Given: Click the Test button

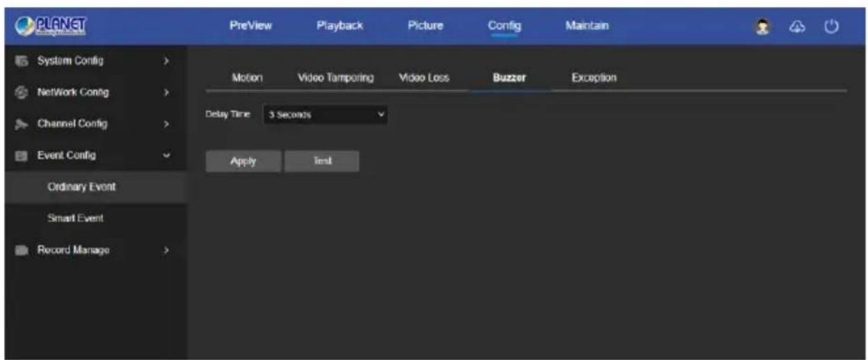Looking at the screenshot, I should (x=322, y=161).
